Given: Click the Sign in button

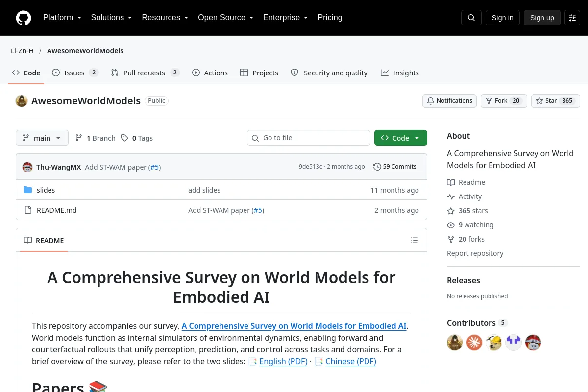Looking at the screenshot, I should coord(502,18).
